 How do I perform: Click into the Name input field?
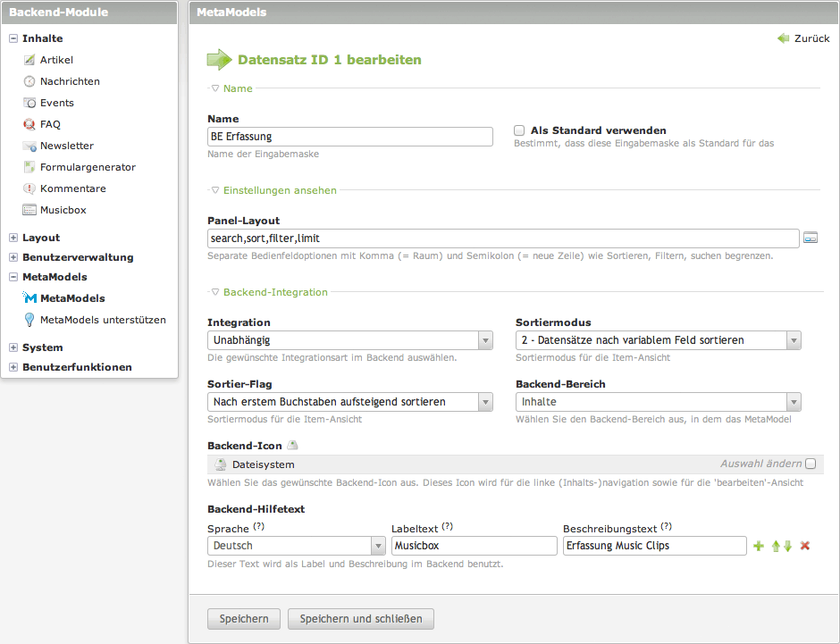[349, 137]
